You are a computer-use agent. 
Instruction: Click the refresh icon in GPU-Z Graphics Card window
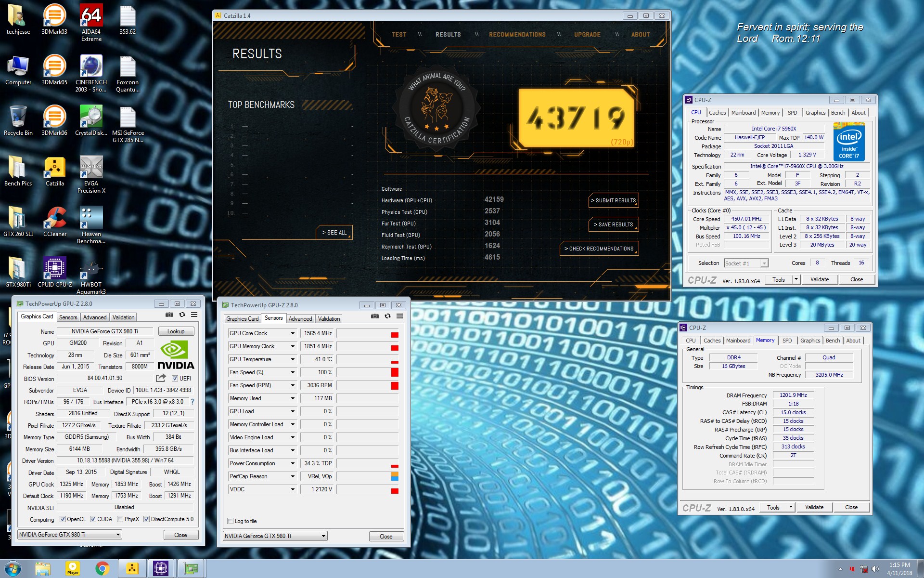(182, 315)
